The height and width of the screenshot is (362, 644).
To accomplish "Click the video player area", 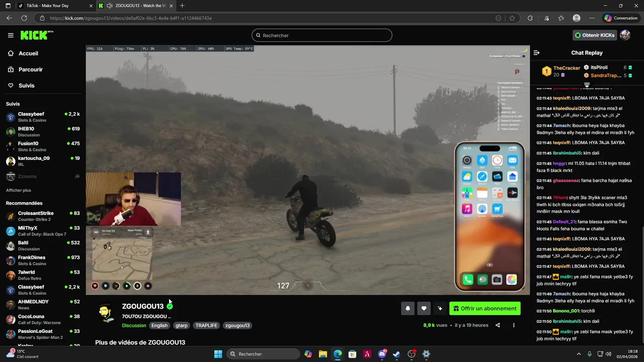I will click(307, 170).
